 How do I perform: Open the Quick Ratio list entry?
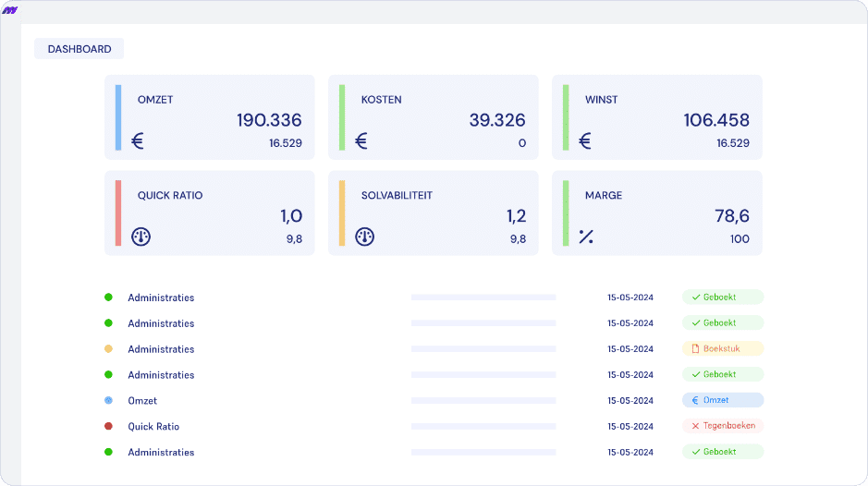coord(153,427)
